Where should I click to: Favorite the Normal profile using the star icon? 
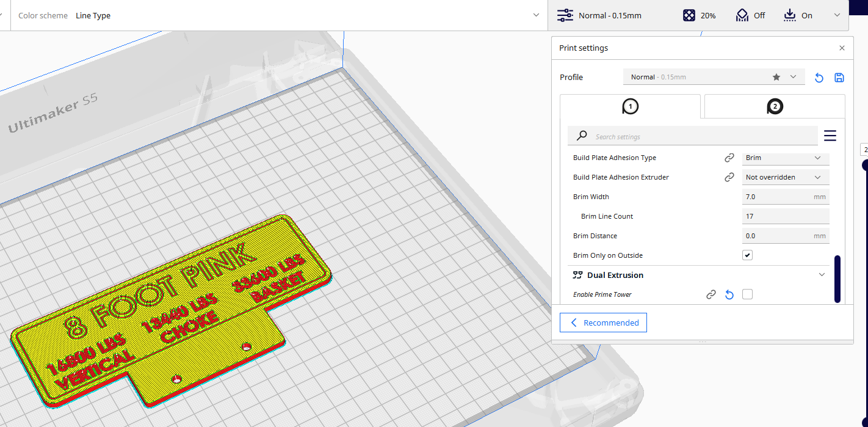(776, 77)
